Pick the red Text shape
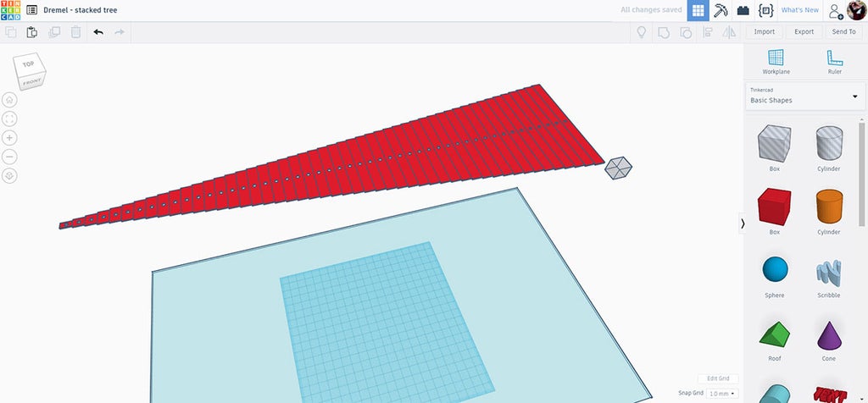This screenshot has height=403, width=868. (x=830, y=395)
